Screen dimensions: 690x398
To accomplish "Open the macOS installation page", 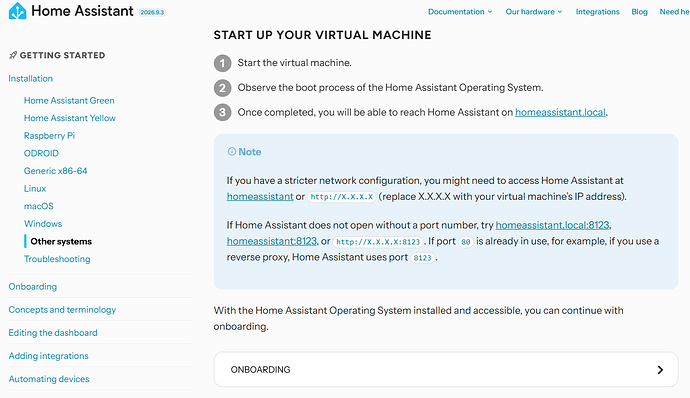I will [39, 206].
